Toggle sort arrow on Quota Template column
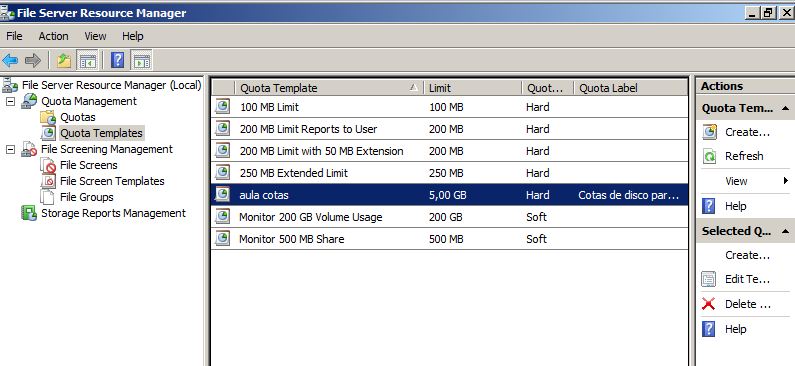 [x=414, y=87]
